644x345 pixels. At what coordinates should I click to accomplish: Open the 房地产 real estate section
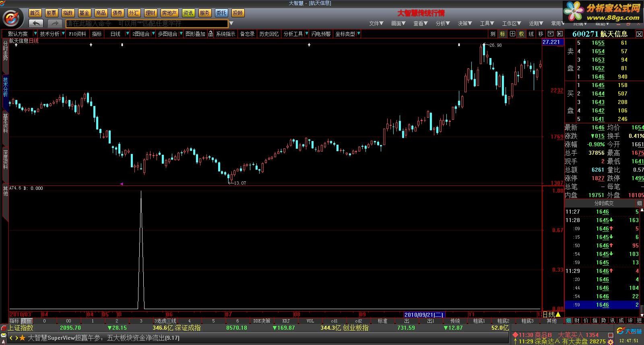click(169, 13)
